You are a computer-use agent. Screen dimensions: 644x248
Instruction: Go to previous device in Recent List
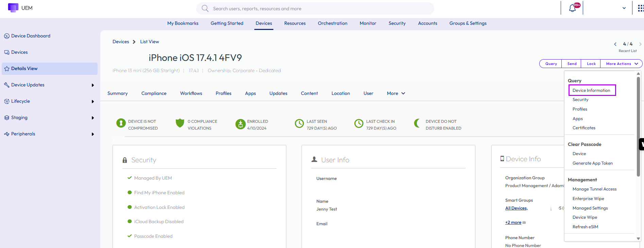[615, 44]
